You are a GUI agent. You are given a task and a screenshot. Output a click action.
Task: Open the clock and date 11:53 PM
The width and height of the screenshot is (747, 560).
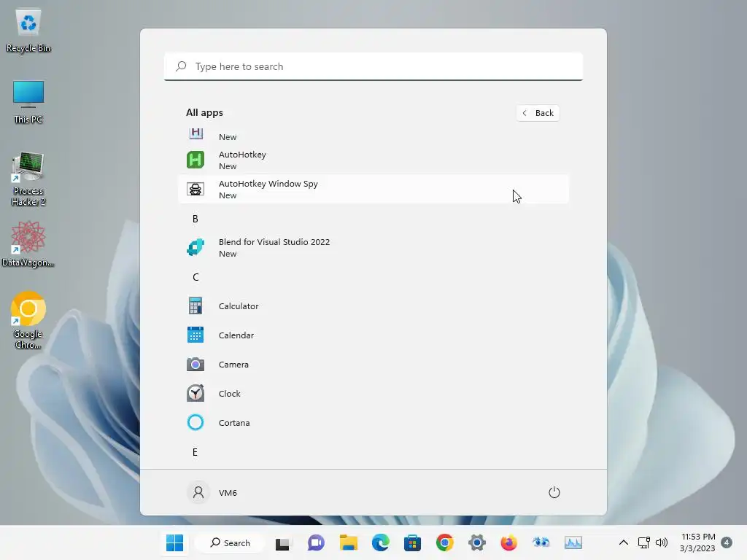(x=698, y=542)
